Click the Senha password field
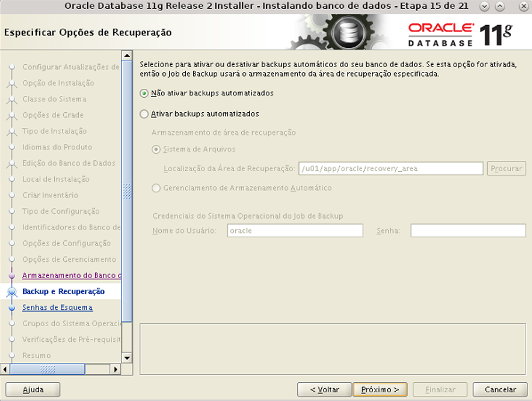532x401 pixels. pyautogui.click(x=468, y=230)
